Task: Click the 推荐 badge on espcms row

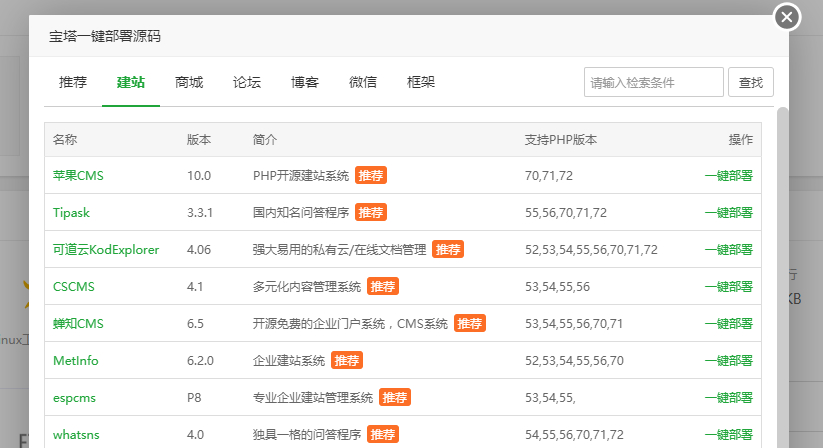Action: 395,398
